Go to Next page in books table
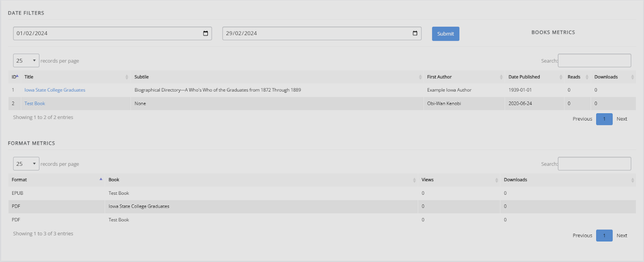The image size is (644, 262). tap(622, 119)
